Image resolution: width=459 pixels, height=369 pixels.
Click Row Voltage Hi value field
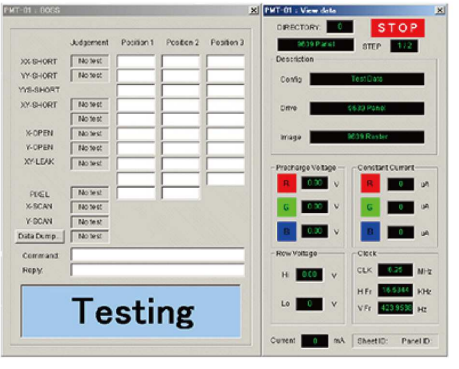coord(309,275)
